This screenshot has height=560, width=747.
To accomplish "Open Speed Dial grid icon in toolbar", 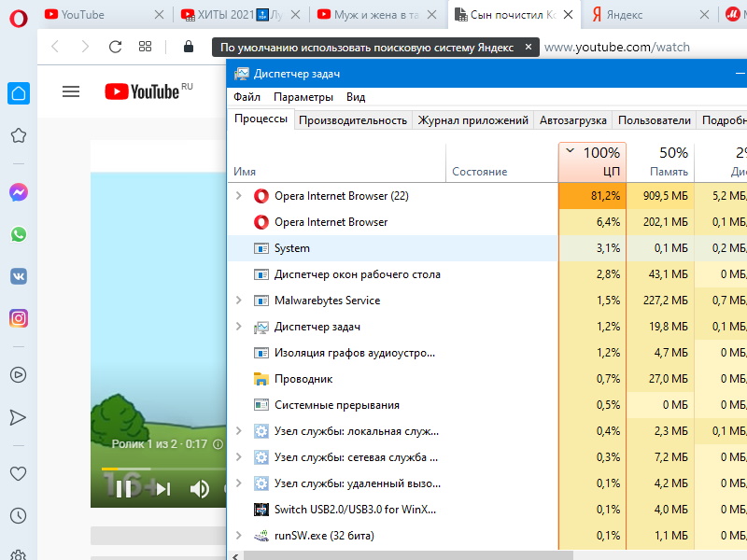I will click(145, 47).
